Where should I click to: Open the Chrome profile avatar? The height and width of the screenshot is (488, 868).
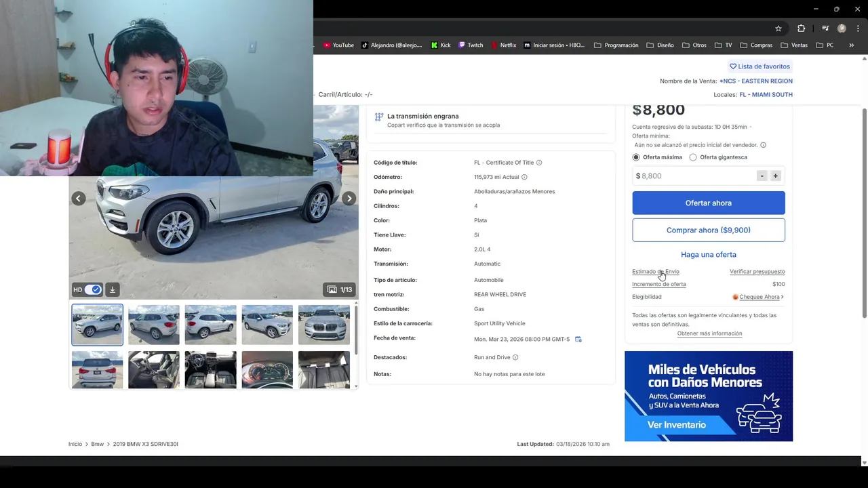(842, 28)
